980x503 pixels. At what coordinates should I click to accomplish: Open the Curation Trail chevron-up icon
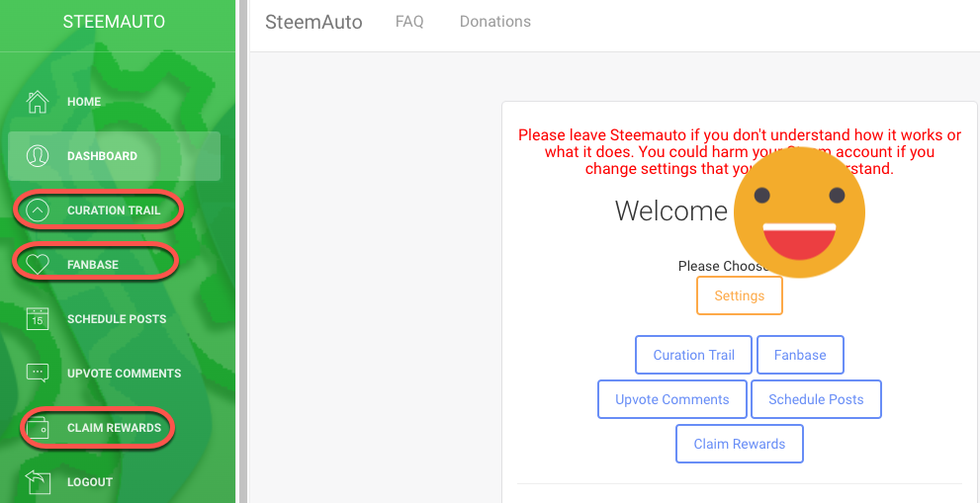(x=38, y=210)
